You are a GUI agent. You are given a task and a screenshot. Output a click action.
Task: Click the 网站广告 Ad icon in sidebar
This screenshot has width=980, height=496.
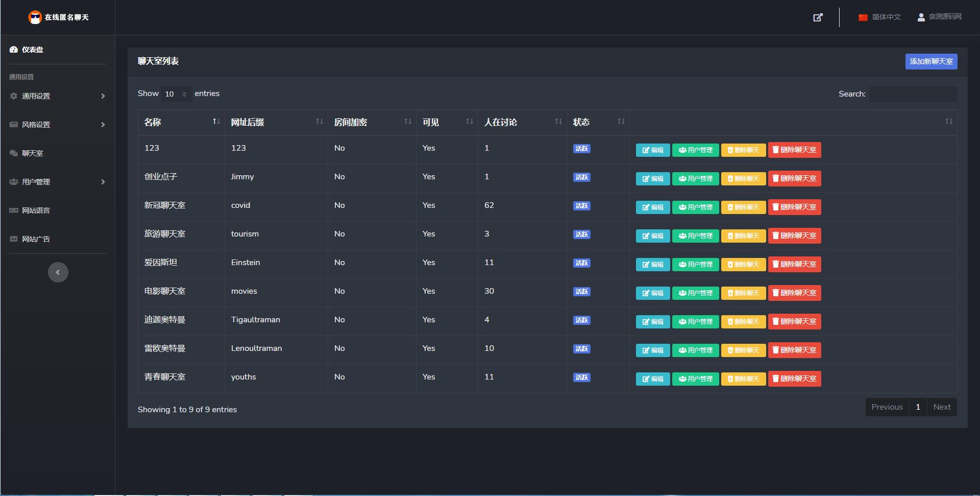point(13,239)
